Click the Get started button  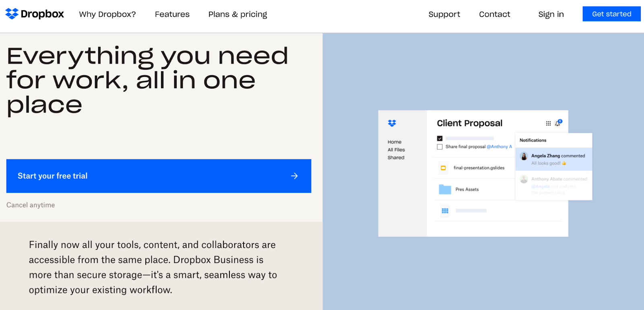[x=611, y=14]
